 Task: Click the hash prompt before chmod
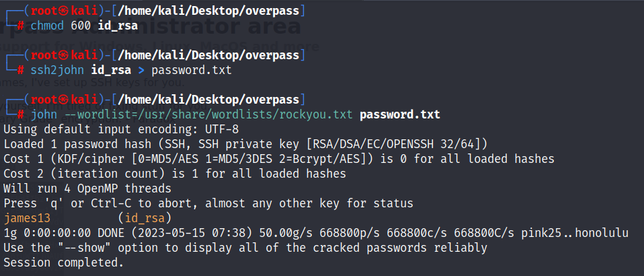click(21, 26)
